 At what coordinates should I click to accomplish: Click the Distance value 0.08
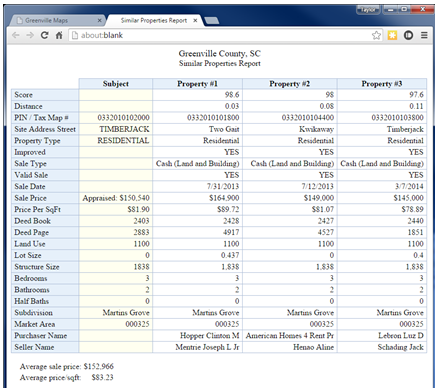[x=326, y=106]
